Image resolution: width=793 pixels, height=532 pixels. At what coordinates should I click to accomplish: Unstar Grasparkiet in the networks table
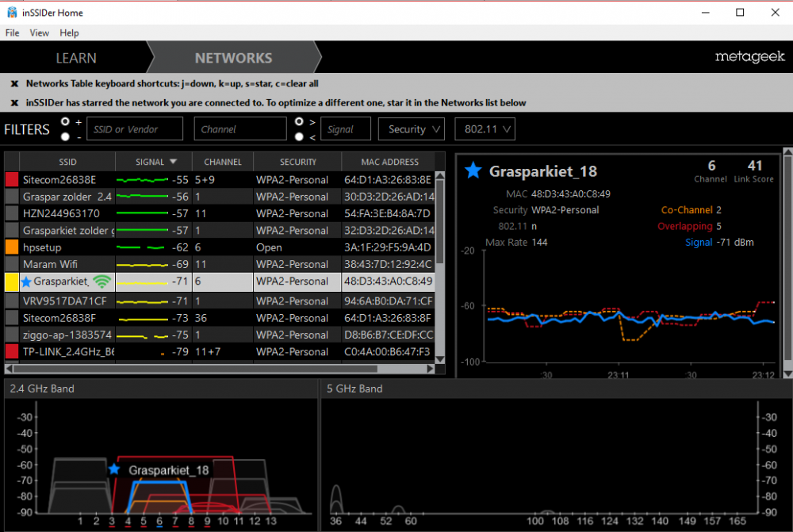click(x=26, y=281)
